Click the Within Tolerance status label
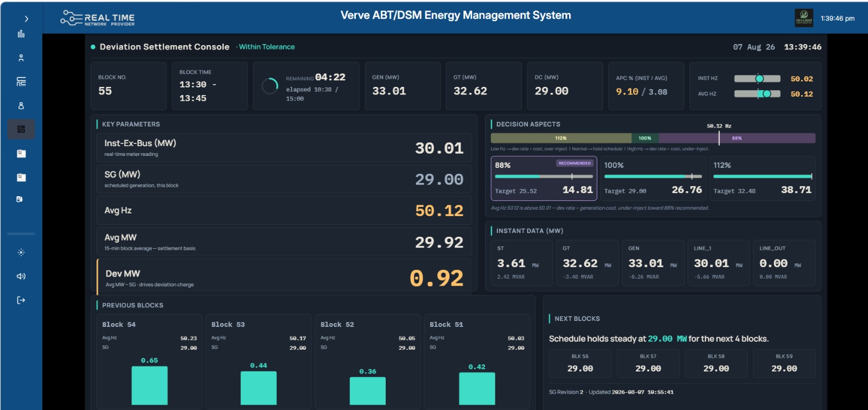The image size is (868, 410). click(x=267, y=47)
